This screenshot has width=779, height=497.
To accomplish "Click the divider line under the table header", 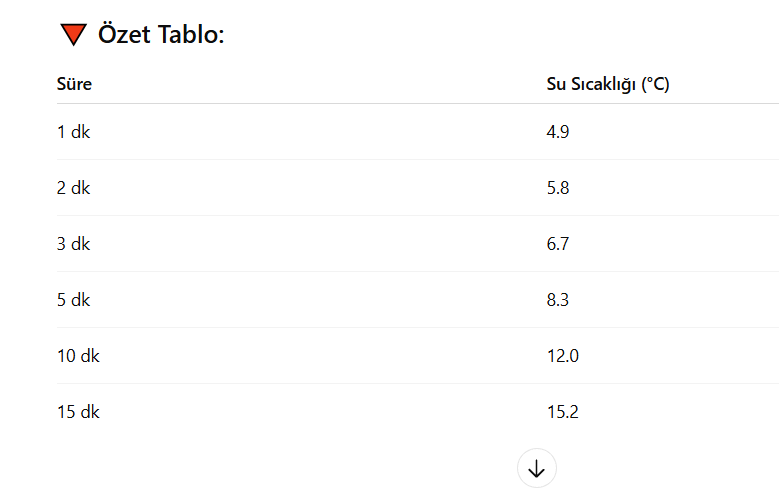I will [418, 104].
